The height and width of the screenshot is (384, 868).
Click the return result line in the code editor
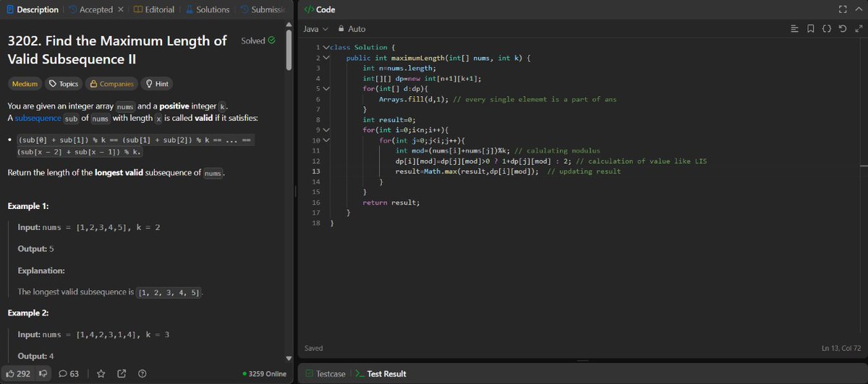(x=391, y=202)
